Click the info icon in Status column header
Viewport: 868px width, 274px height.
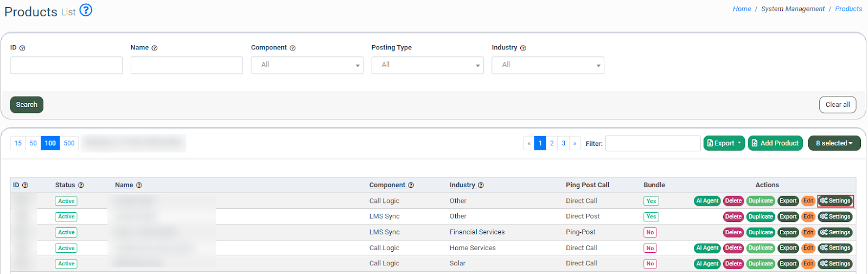pos(81,186)
